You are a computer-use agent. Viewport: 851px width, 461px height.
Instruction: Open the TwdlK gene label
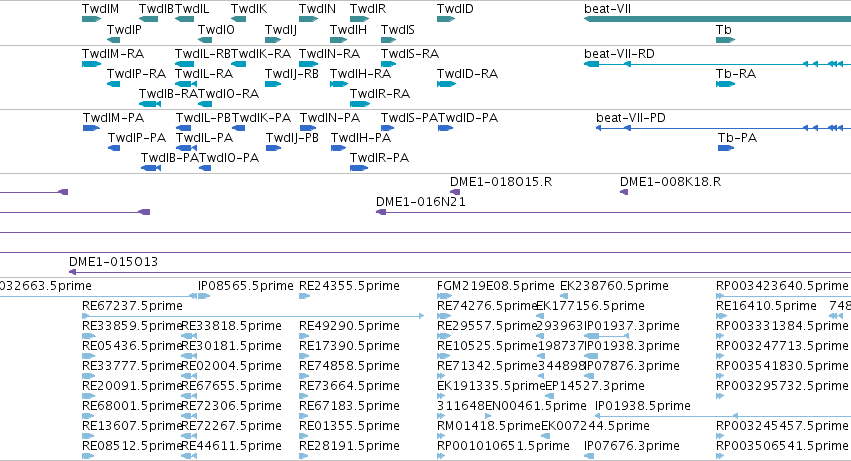click(249, 9)
